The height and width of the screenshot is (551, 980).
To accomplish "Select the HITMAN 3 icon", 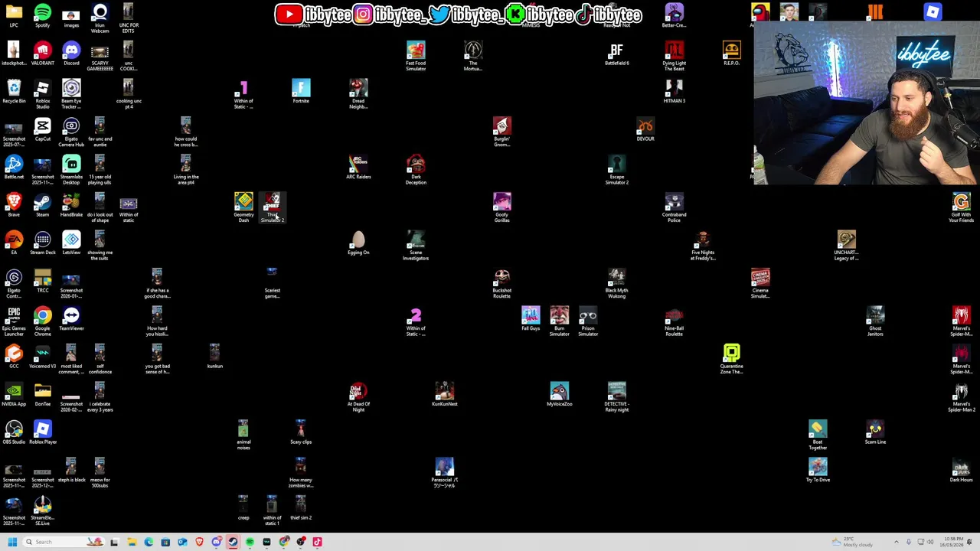I will click(x=674, y=92).
